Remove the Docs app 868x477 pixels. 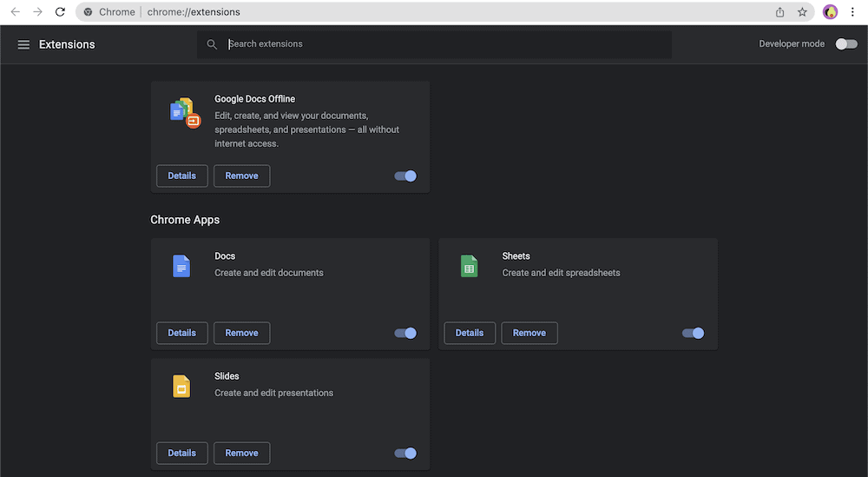[x=242, y=333]
